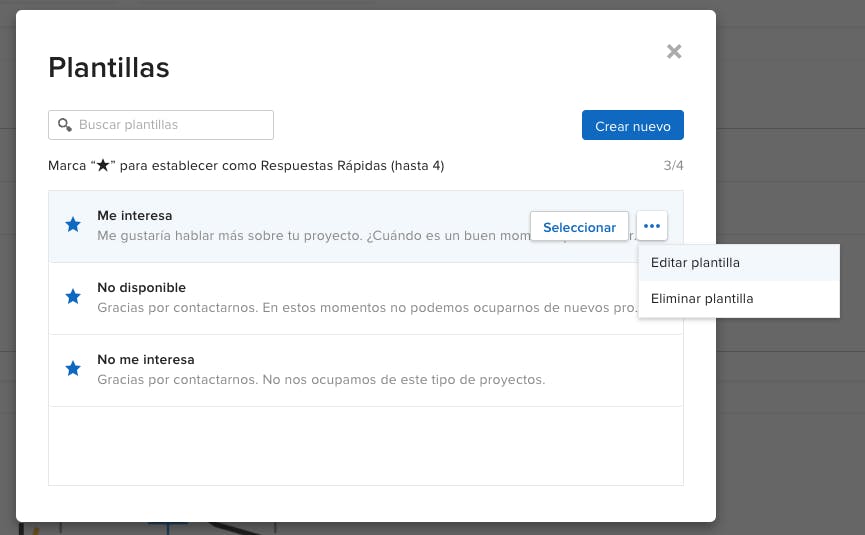865x535 pixels.
Task: Click the Plantillas dialog heading
Action: (109, 67)
